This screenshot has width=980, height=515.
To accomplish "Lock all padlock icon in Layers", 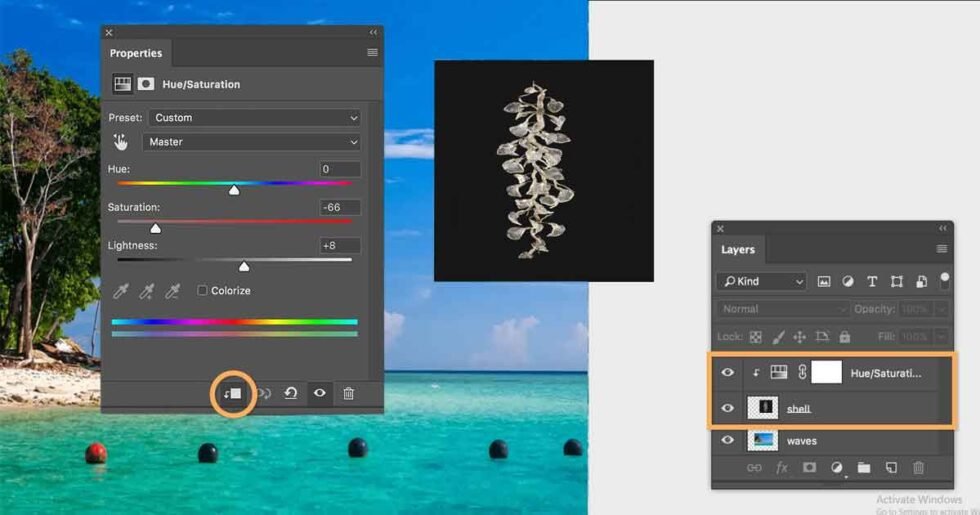I will [844, 337].
